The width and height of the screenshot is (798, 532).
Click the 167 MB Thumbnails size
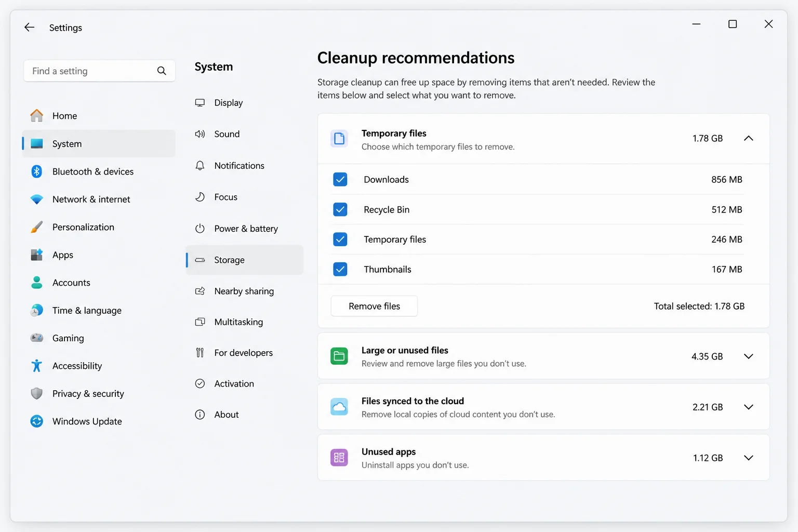tap(727, 269)
